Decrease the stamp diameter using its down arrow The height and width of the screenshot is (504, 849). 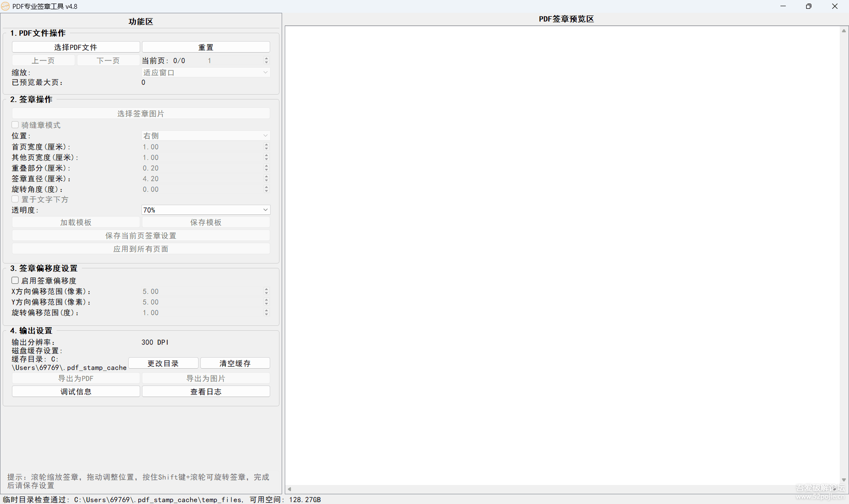(266, 180)
